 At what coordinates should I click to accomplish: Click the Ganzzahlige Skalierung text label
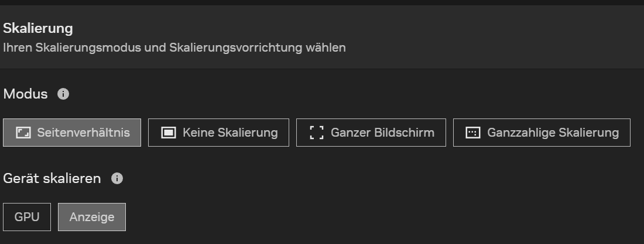(x=553, y=133)
